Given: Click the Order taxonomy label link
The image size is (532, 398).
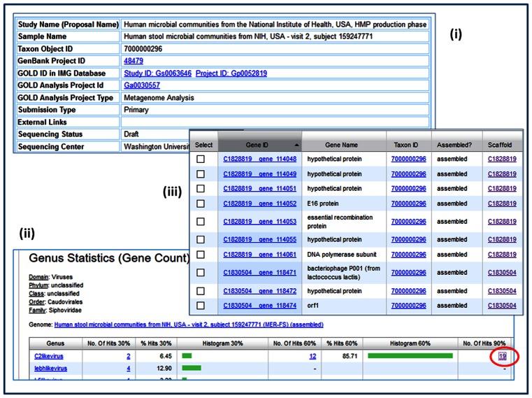Looking at the screenshot, I should pos(36,302).
